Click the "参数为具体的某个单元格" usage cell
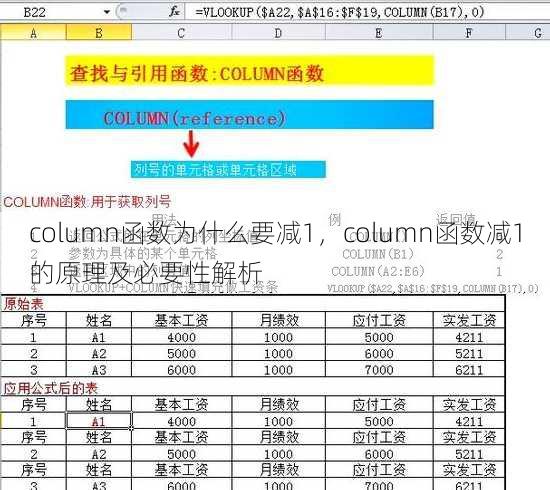Viewport: 550px width, 490px height. coord(143,253)
